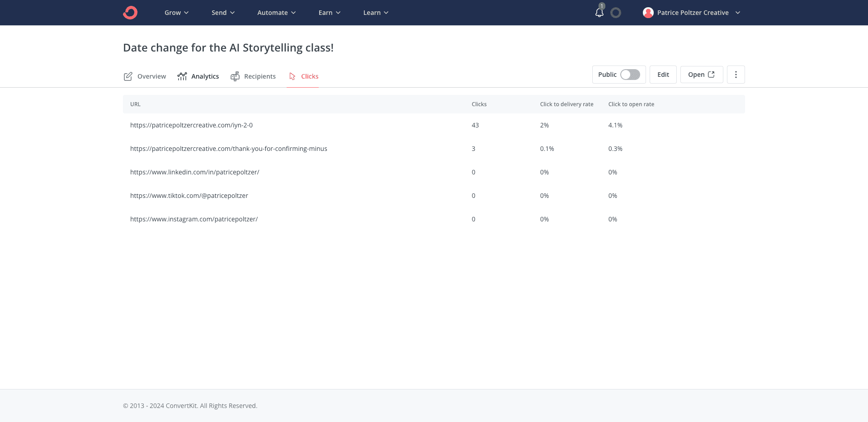Screen dimensions: 868x422
Task: Click the Click to open rate header
Action: coord(631,104)
